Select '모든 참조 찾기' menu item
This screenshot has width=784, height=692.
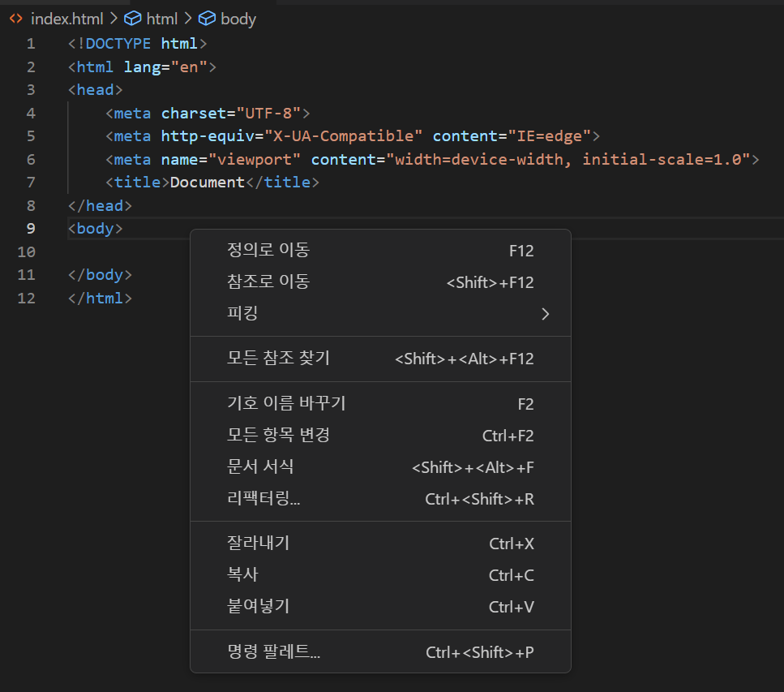(x=380, y=359)
